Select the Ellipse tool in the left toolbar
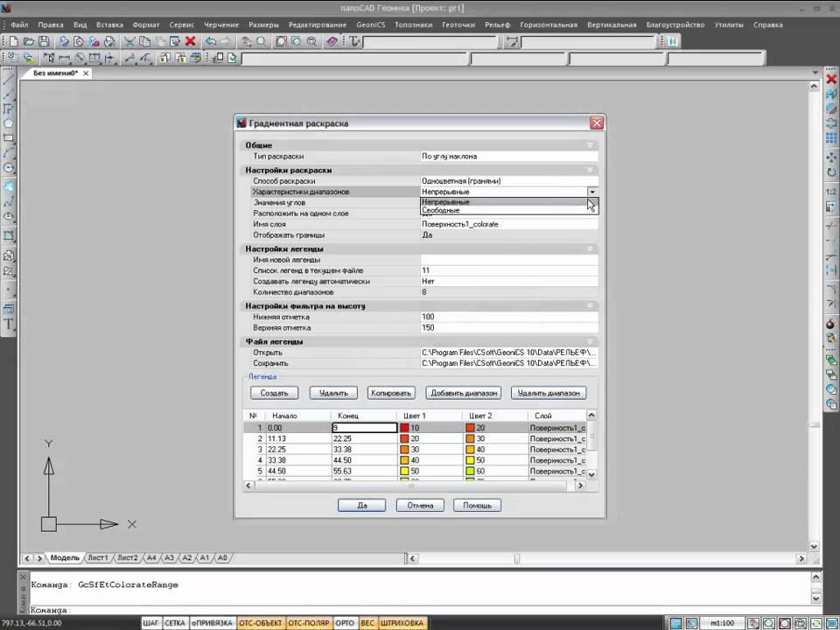 (9, 216)
